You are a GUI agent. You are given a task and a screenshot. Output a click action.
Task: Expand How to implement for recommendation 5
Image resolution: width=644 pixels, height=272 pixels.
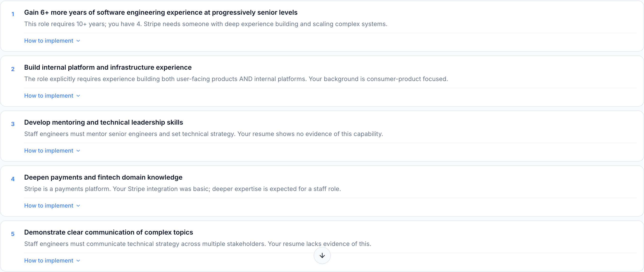tap(49, 261)
